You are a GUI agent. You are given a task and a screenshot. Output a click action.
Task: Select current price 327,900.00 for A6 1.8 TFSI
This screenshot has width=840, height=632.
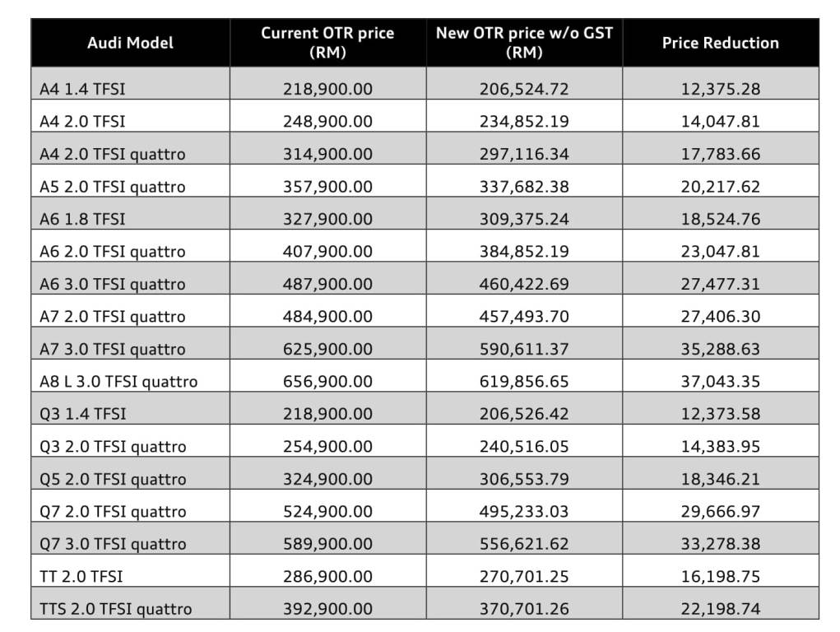[327, 219]
